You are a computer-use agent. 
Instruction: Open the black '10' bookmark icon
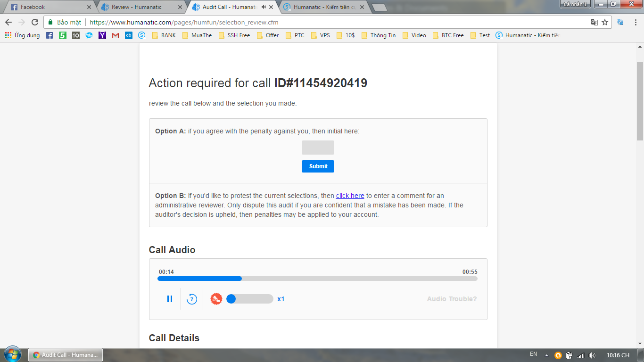pyautogui.click(x=76, y=35)
